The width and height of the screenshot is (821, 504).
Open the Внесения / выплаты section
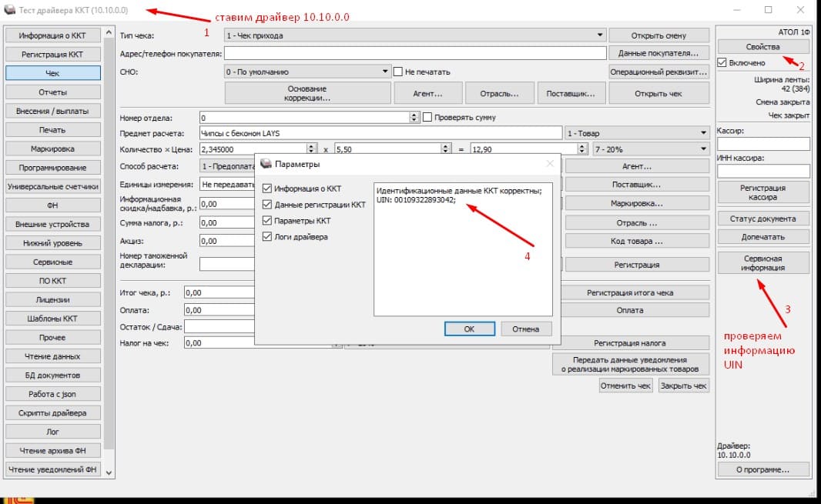(x=52, y=111)
